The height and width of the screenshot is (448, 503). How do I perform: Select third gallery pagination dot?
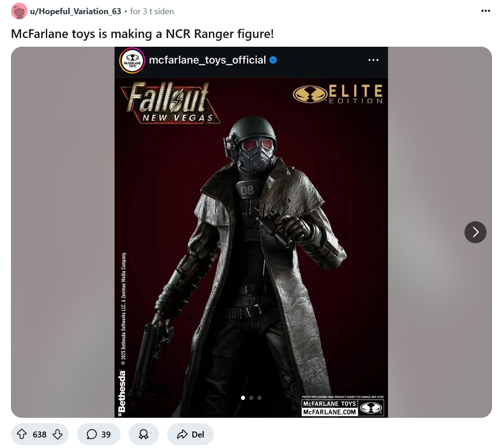(x=259, y=398)
